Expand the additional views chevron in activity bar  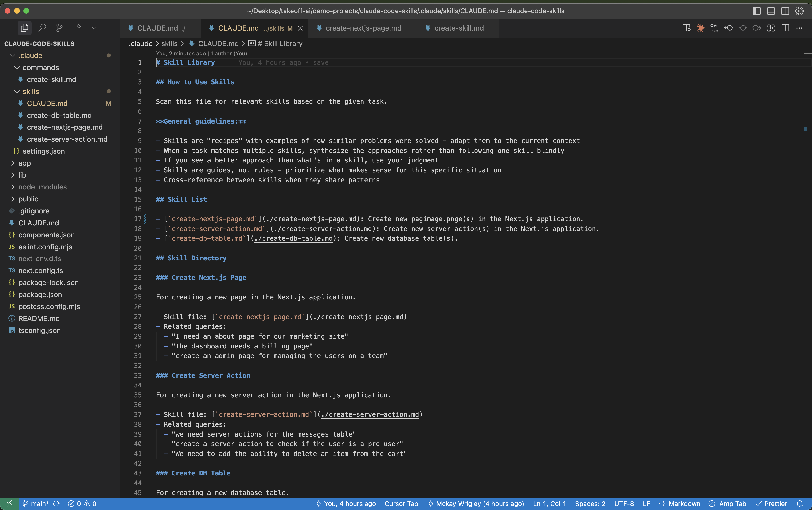94,28
